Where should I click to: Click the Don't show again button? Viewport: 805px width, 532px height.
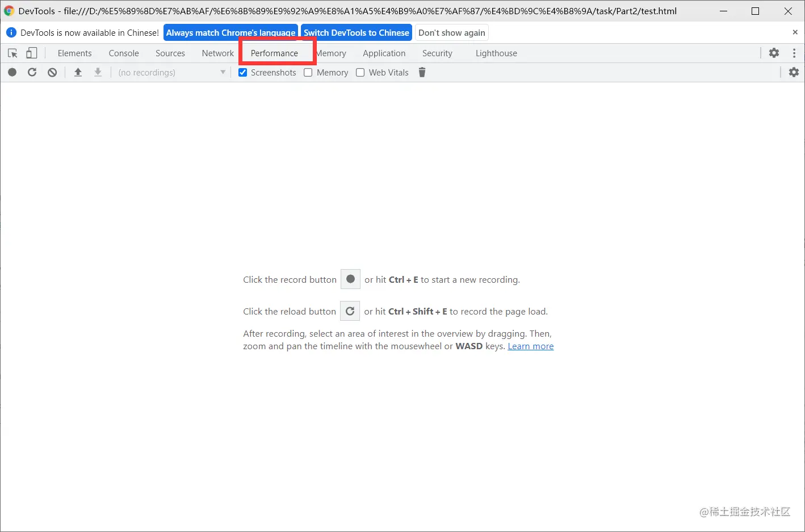coord(452,32)
